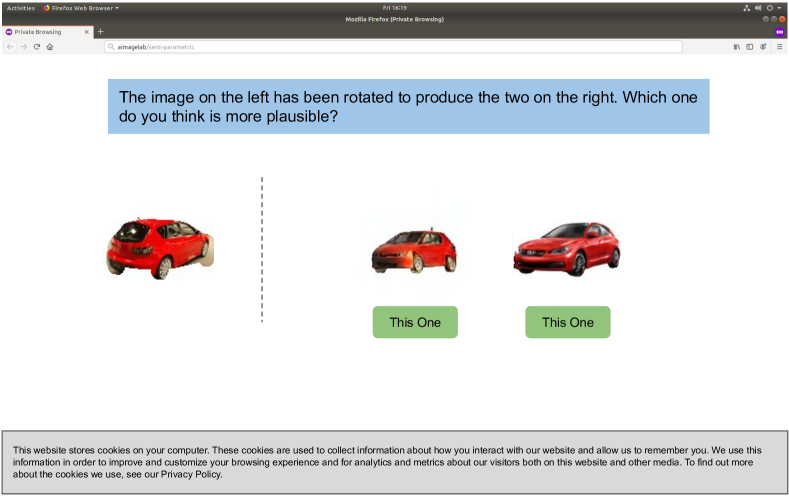Choose 'This One' under the larger red sedan
789x496 pixels.
point(568,322)
